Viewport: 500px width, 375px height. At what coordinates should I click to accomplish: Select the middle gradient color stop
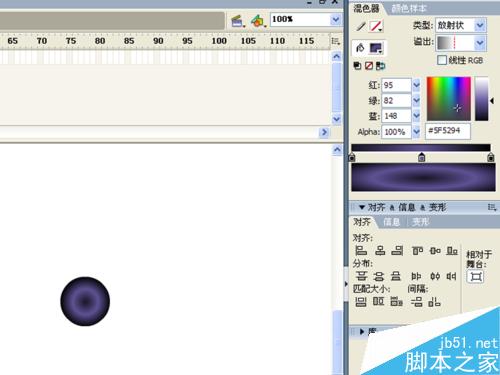tap(421, 157)
